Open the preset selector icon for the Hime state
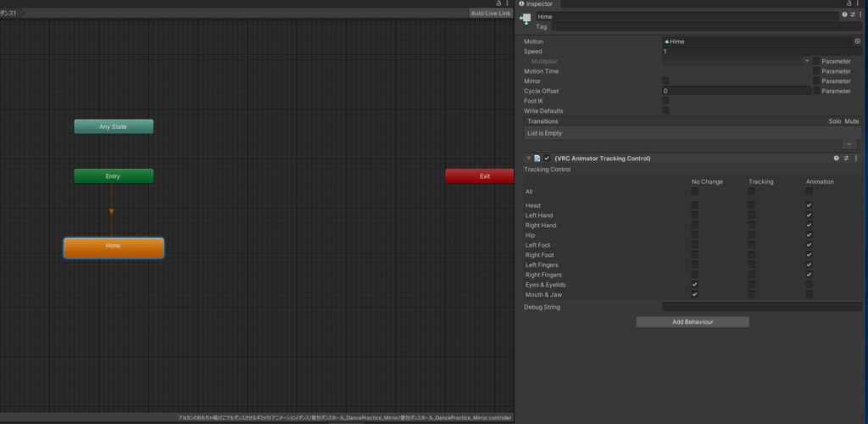The image size is (868, 424). [853, 14]
